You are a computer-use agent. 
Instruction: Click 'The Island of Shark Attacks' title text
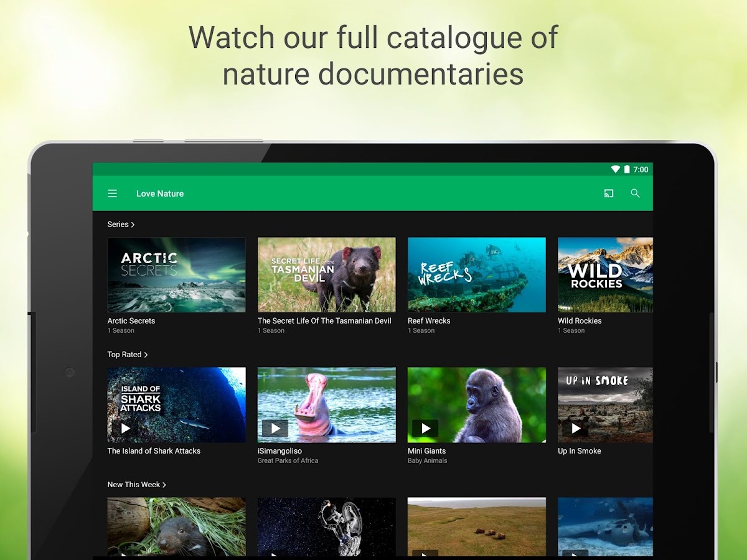click(x=154, y=451)
